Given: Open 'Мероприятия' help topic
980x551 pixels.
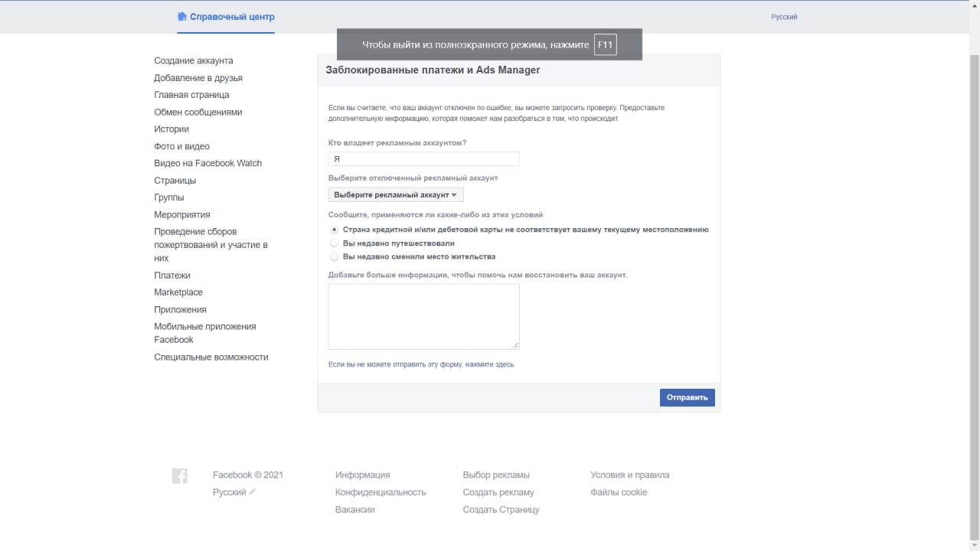Looking at the screenshot, I should pos(182,215).
